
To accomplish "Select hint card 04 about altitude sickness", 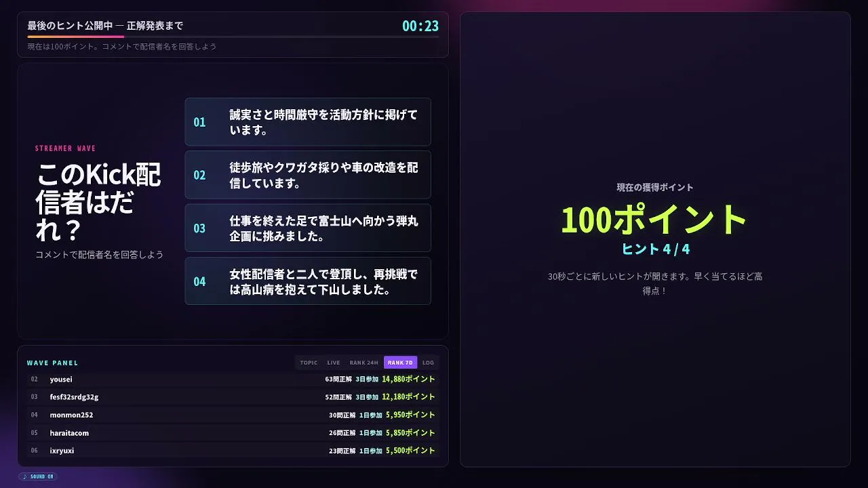I will pyautogui.click(x=308, y=281).
